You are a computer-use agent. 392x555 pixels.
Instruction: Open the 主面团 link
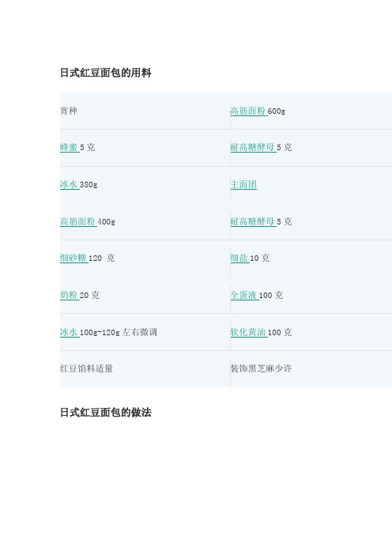click(x=243, y=184)
